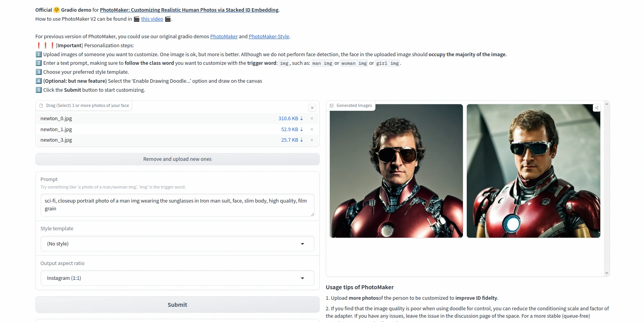Remove newton_0.jpg from the upload list
Viewport: 644px width, 322px height.
coord(311,119)
